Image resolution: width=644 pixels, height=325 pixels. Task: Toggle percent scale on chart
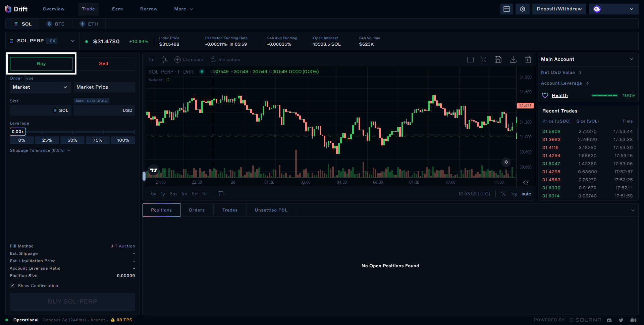tap(503, 194)
